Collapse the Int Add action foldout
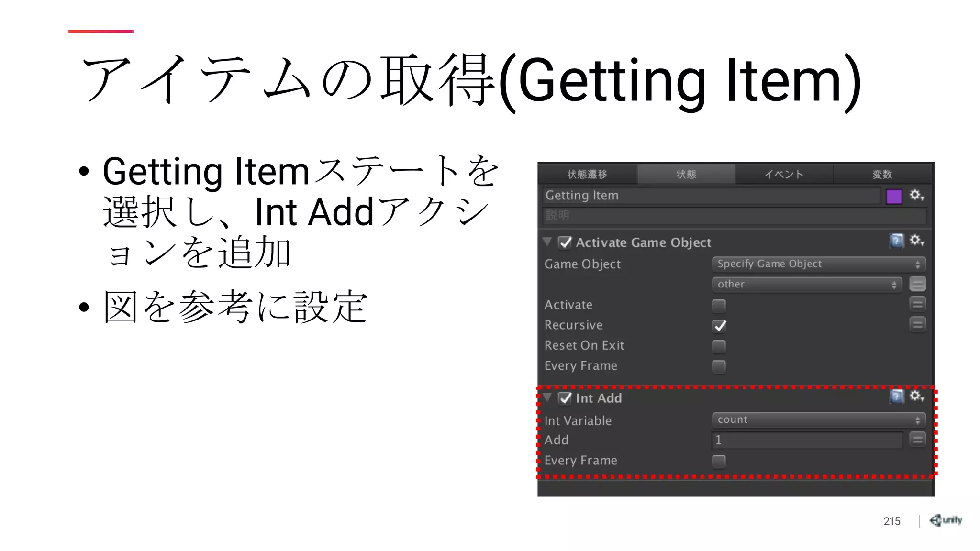The height and width of the screenshot is (551, 980). pos(547,397)
